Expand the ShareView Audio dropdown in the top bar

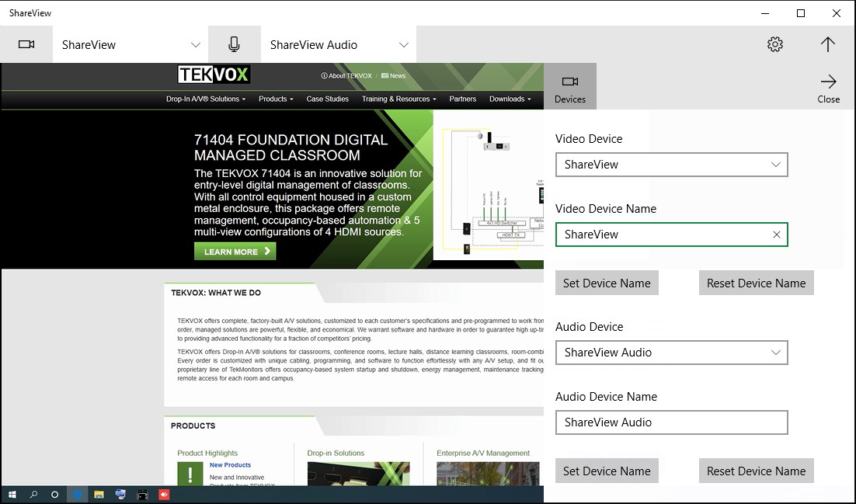pyautogui.click(x=339, y=45)
